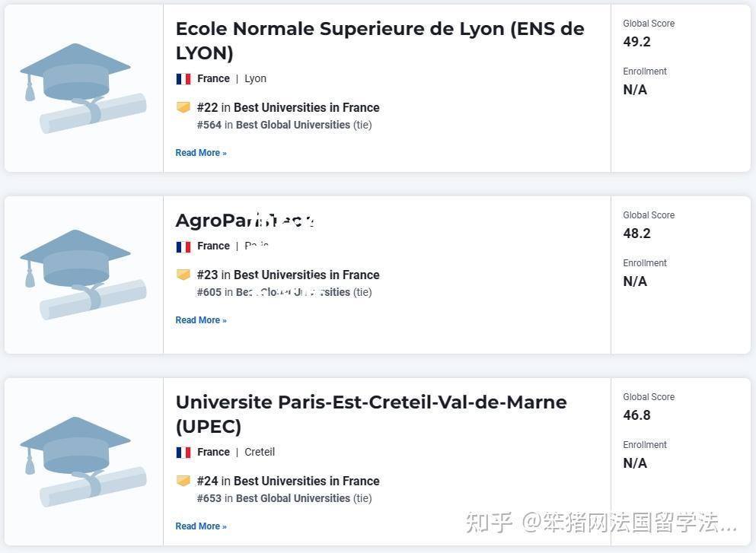Click the France flag icon beside Creteil
The height and width of the screenshot is (553, 756).
tap(183, 453)
